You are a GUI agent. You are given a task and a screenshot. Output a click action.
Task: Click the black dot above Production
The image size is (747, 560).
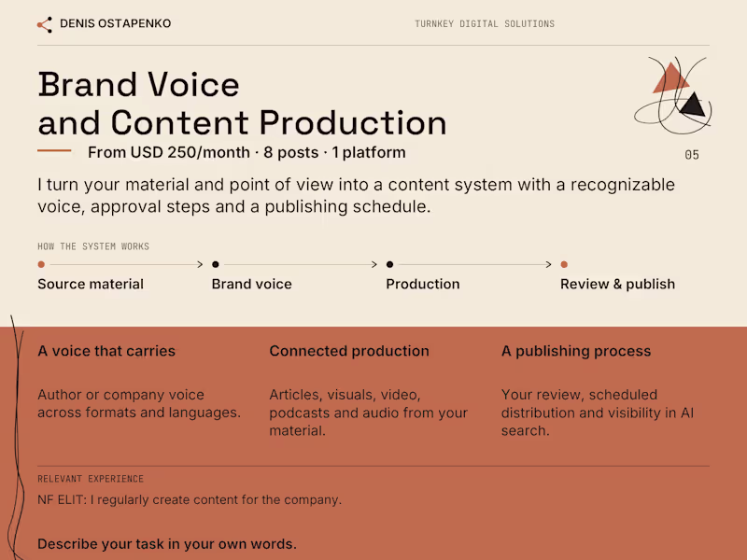click(389, 264)
